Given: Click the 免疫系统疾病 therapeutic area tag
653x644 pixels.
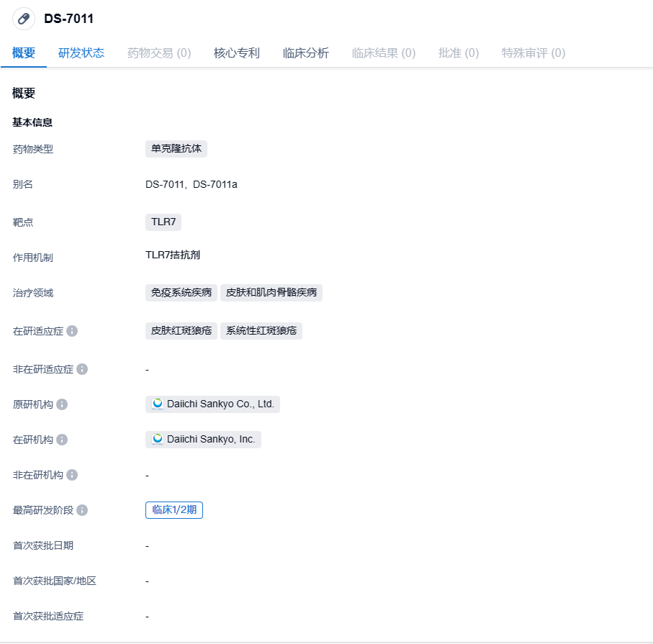Looking at the screenshot, I should pos(181,292).
